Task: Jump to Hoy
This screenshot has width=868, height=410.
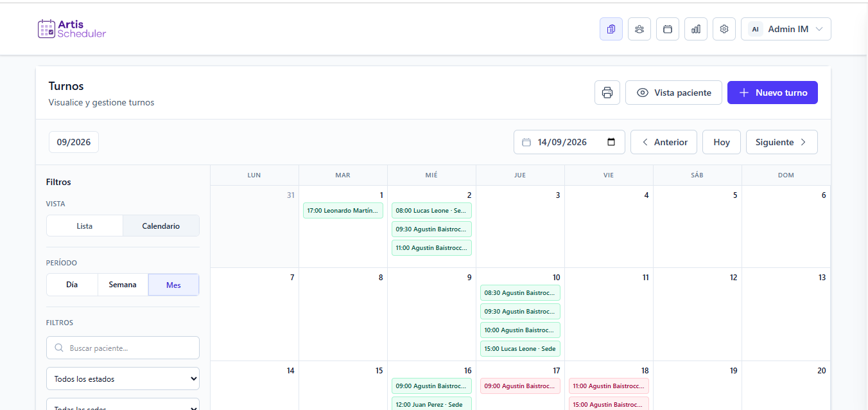Action: (x=722, y=142)
